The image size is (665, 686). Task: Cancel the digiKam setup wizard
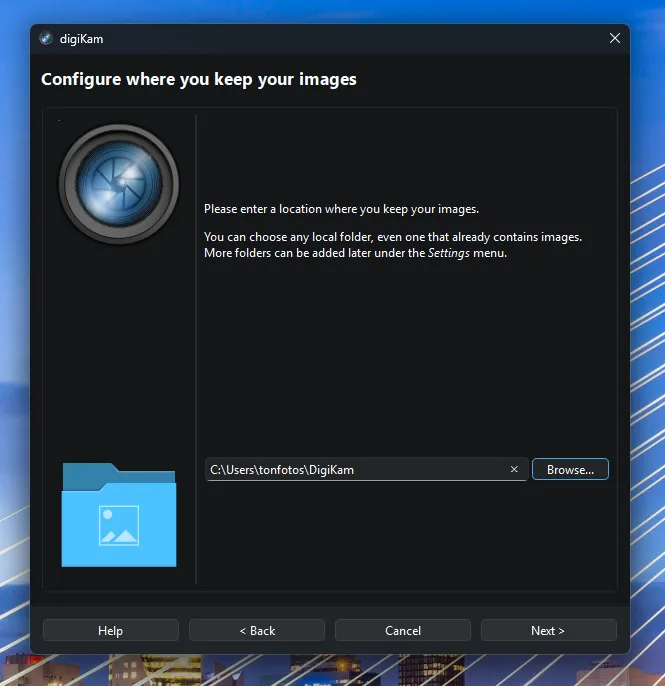coord(403,630)
